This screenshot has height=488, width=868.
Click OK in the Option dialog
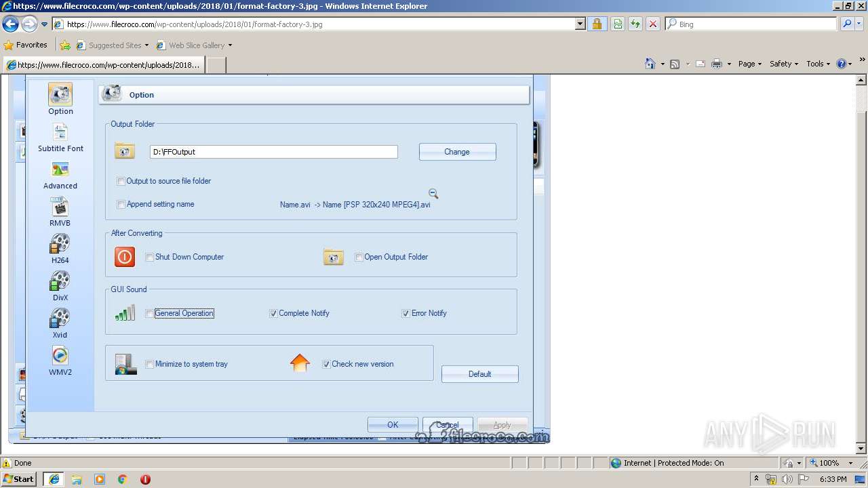(393, 425)
